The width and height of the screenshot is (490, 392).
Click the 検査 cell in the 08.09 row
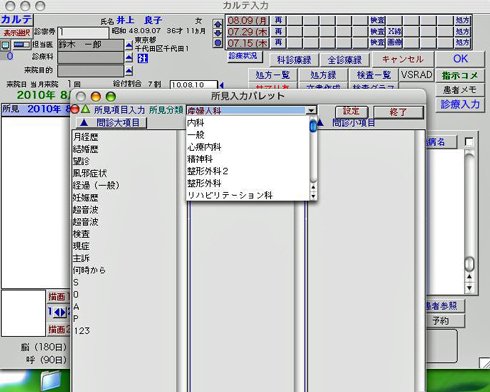[x=378, y=21]
